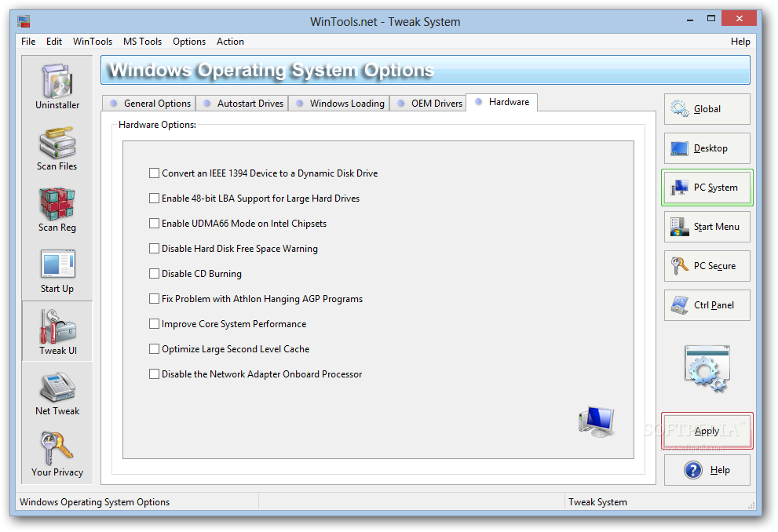Open the Your Privacy tool
The height and width of the screenshot is (532, 778).
(x=57, y=454)
